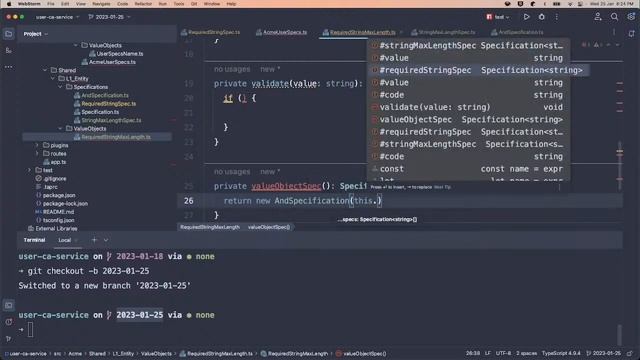Choose const completion item
Screen dimensions: 640x360
(469, 169)
